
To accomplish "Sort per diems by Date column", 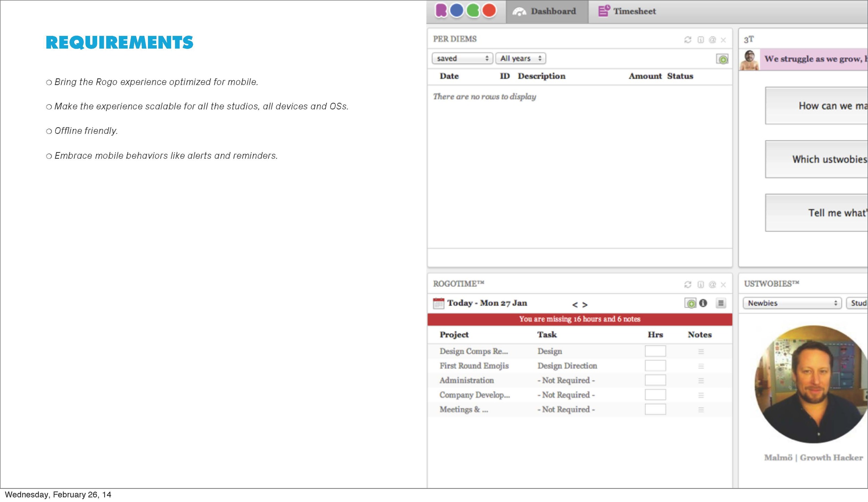I will (x=449, y=76).
